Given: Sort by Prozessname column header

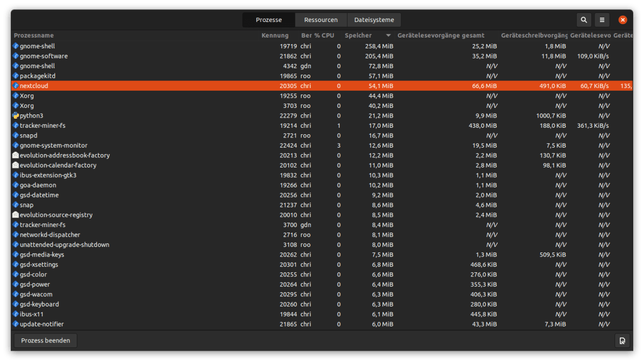Looking at the screenshot, I should pyautogui.click(x=34, y=35).
